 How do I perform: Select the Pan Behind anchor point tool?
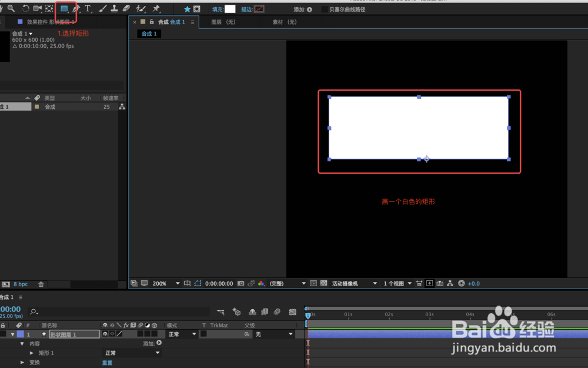pos(49,8)
